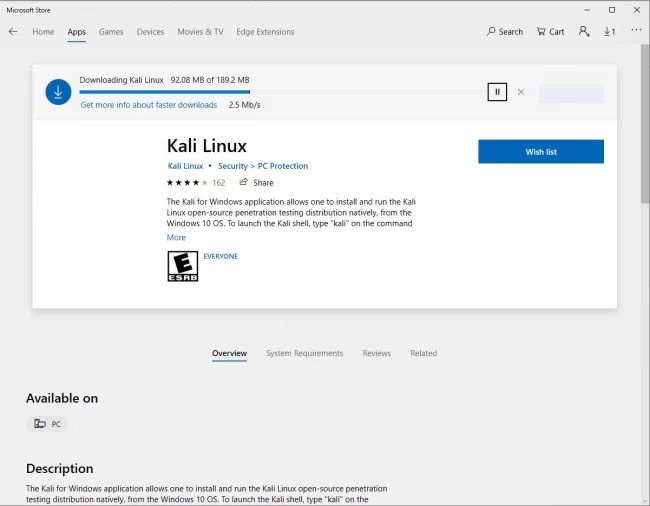Screen dimensions: 650x506
Task: Add Kali Linux to Wish list
Action: (541, 152)
